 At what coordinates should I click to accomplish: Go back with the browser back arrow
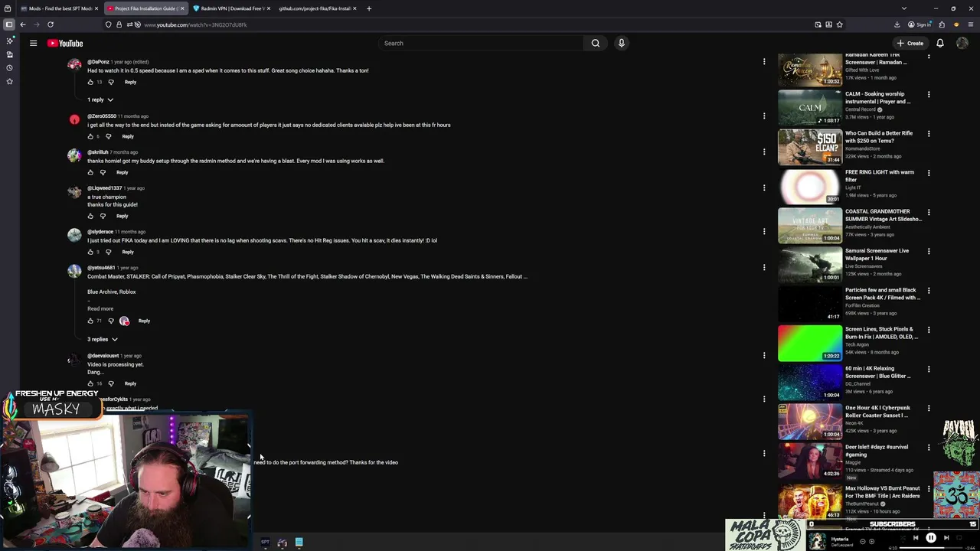pos(23,24)
